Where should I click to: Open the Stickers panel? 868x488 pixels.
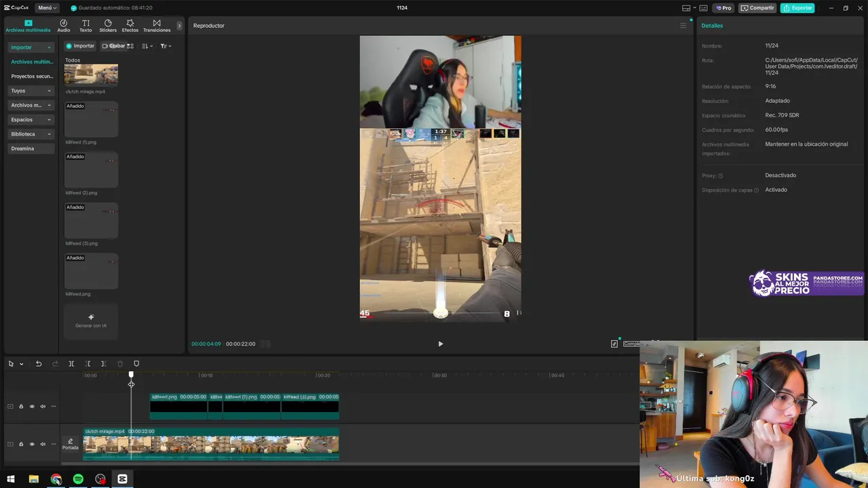coord(108,26)
